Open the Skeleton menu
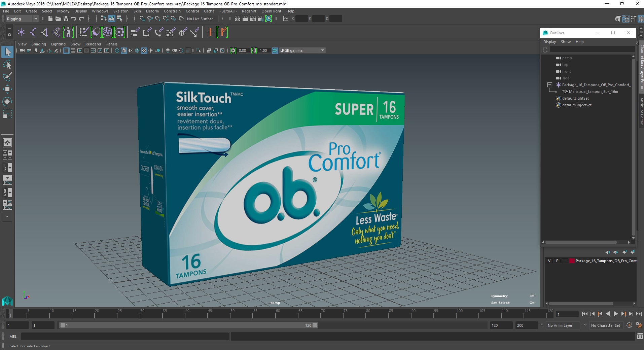The height and width of the screenshot is (350, 644). (121, 11)
